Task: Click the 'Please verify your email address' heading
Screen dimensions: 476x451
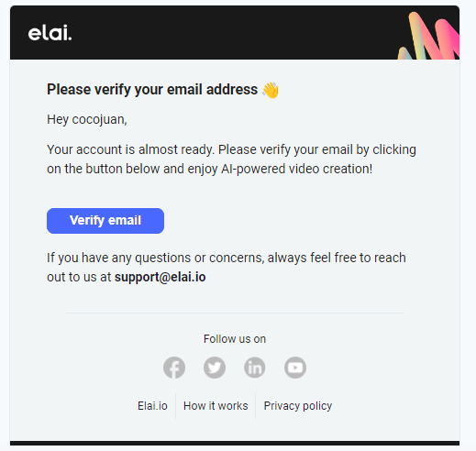Action: pos(152,90)
